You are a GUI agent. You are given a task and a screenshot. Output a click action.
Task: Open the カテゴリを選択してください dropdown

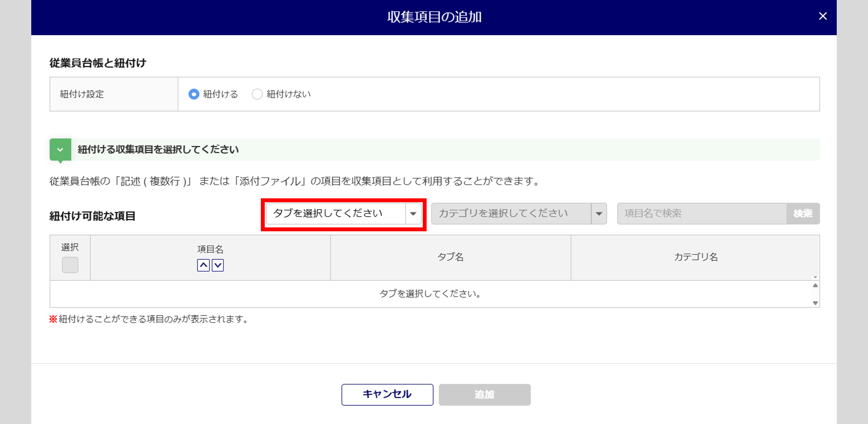click(x=519, y=214)
